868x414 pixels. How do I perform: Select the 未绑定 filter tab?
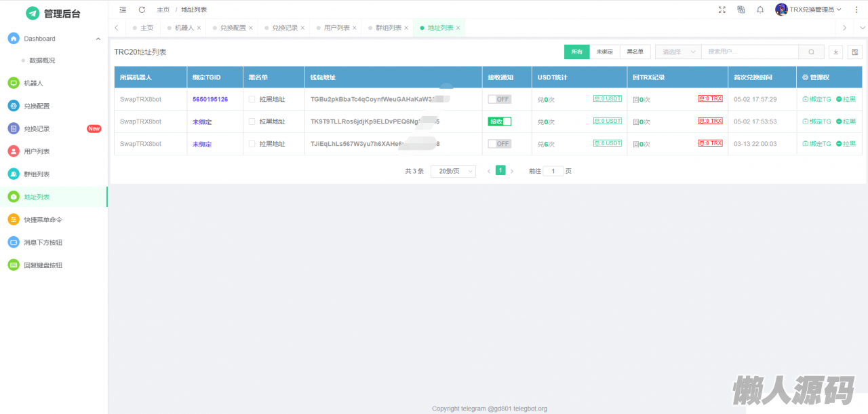[x=604, y=52]
